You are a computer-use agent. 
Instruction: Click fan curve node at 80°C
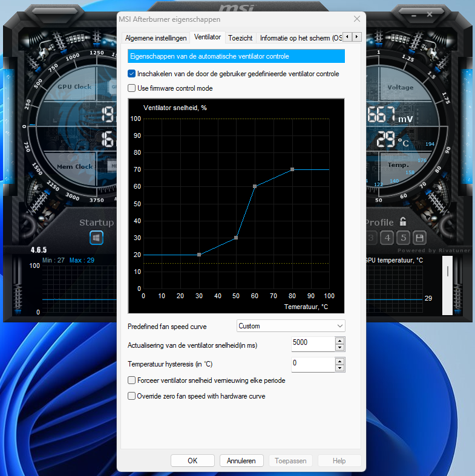[292, 169]
